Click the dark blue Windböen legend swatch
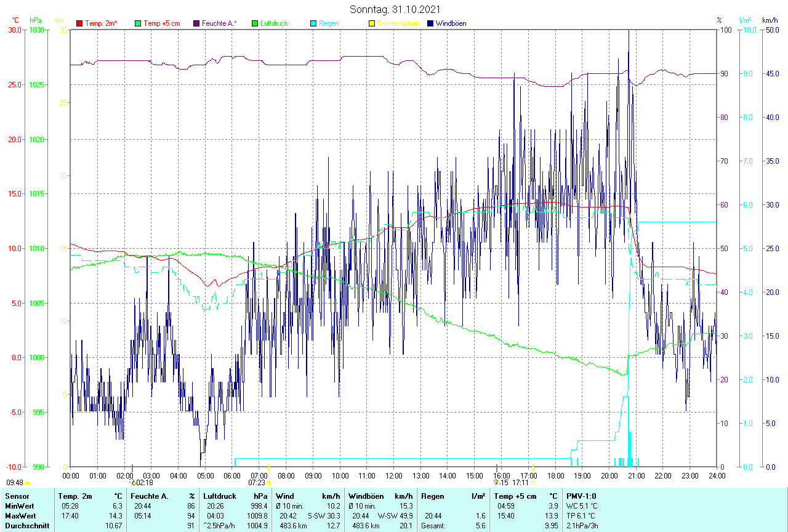Screen dimensions: 788x532 point(430,23)
